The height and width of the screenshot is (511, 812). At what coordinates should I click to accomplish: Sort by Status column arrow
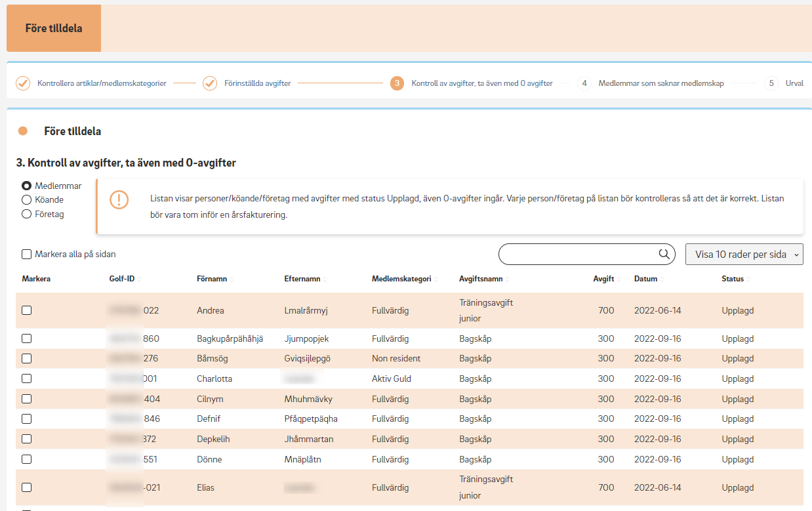(749, 279)
